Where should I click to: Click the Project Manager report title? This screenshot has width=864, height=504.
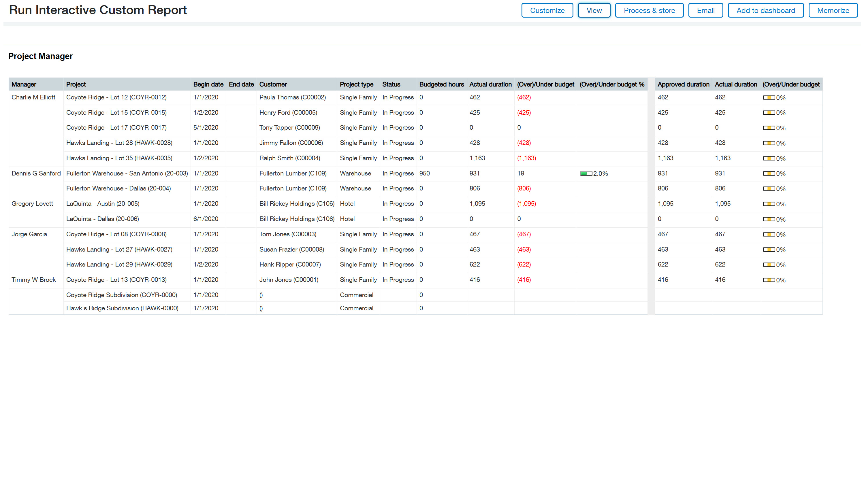point(40,56)
